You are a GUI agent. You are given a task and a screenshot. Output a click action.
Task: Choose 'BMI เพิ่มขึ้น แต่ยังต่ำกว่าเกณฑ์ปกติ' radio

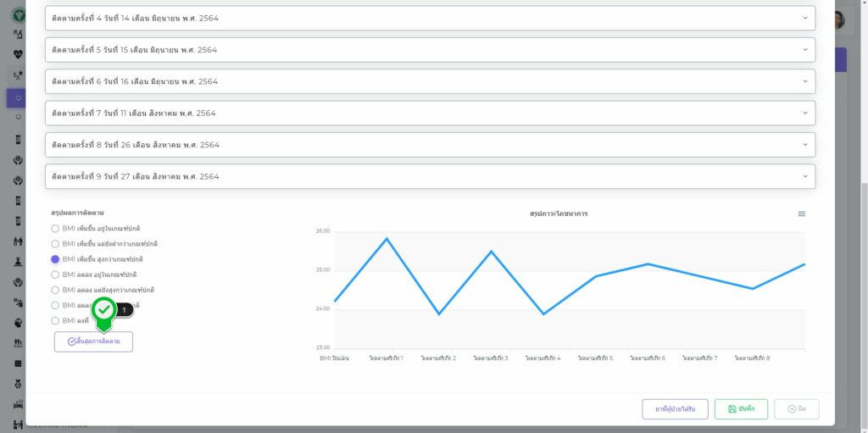pos(55,244)
